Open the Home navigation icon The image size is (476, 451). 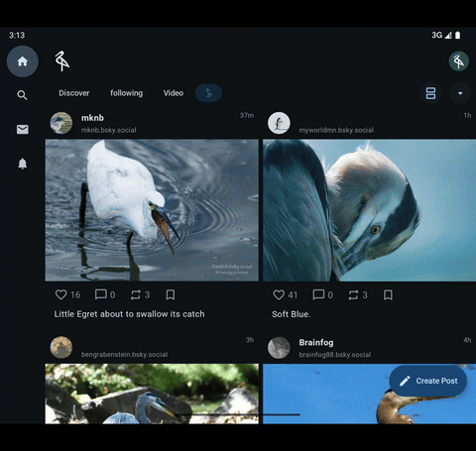pos(23,61)
